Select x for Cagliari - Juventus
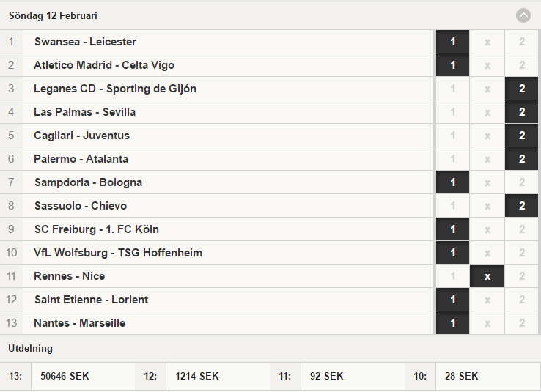 click(x=487, y=136)
